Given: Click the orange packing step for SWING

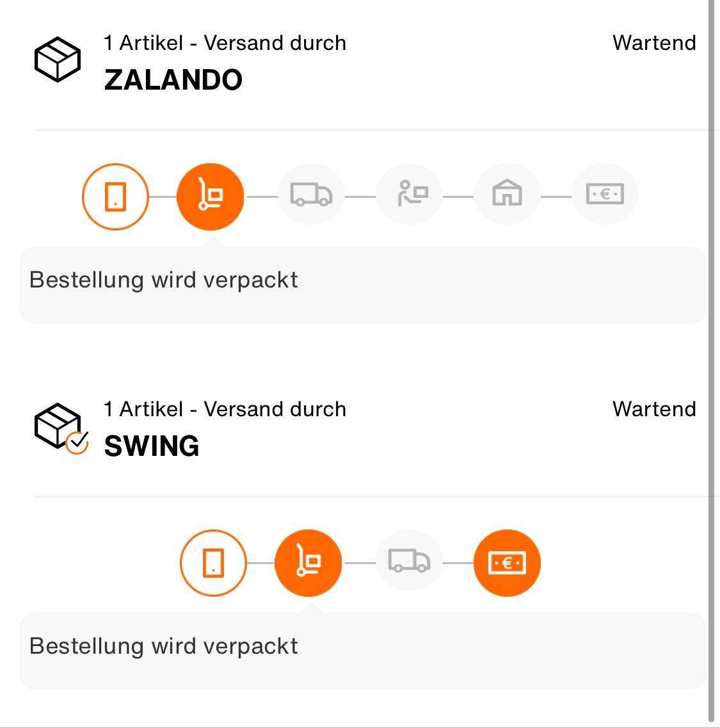Looking at the screenshot, I should pos(308,562).
